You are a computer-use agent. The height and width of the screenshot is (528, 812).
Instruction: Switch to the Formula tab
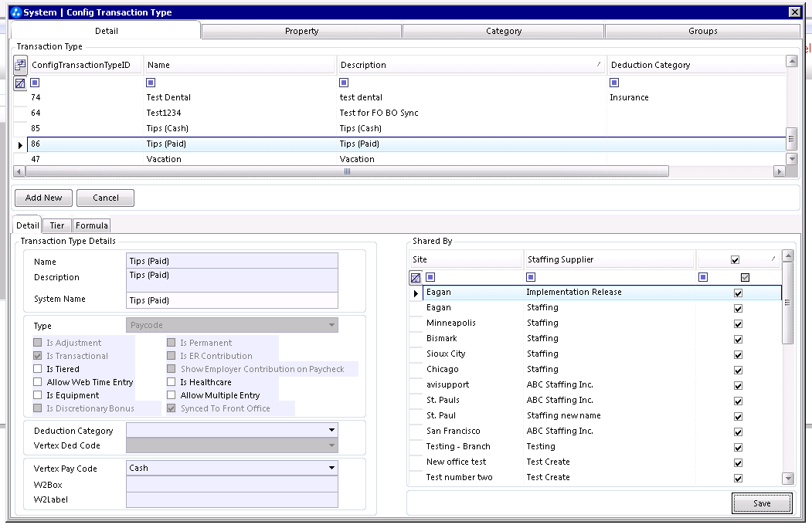(x=91, y=225)
